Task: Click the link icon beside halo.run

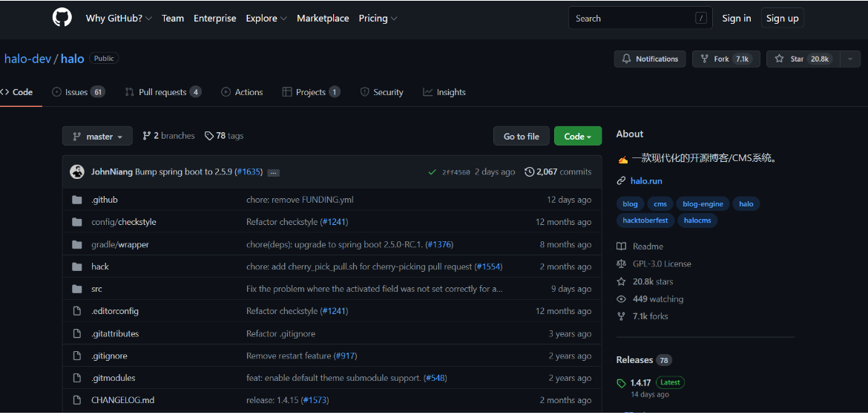Action: pyautogui.click(x=621, y=181)
